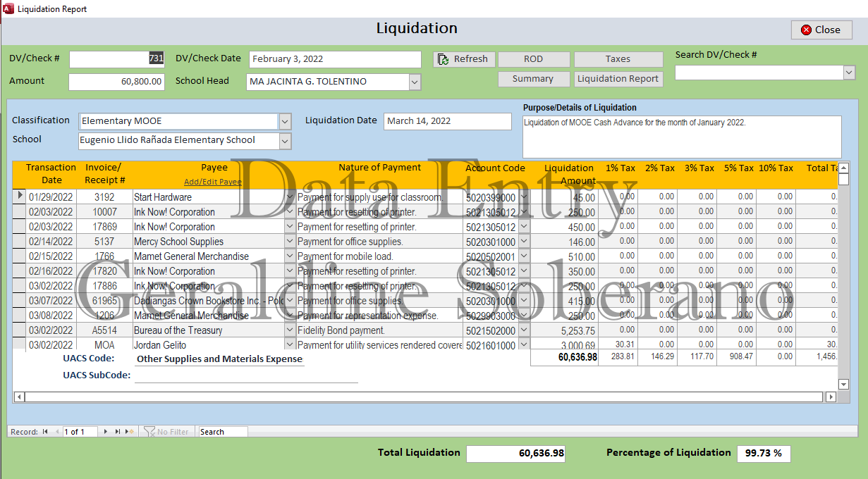The image size is (868, 479).
Task: Click the UACS Code field
Action: (x=219, y=359)
